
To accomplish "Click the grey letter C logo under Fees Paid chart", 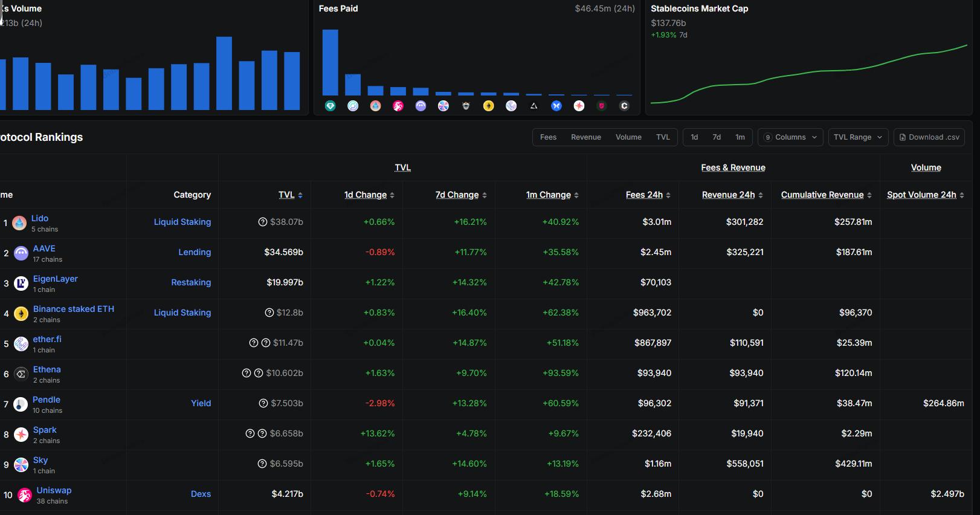I will 624,106.
